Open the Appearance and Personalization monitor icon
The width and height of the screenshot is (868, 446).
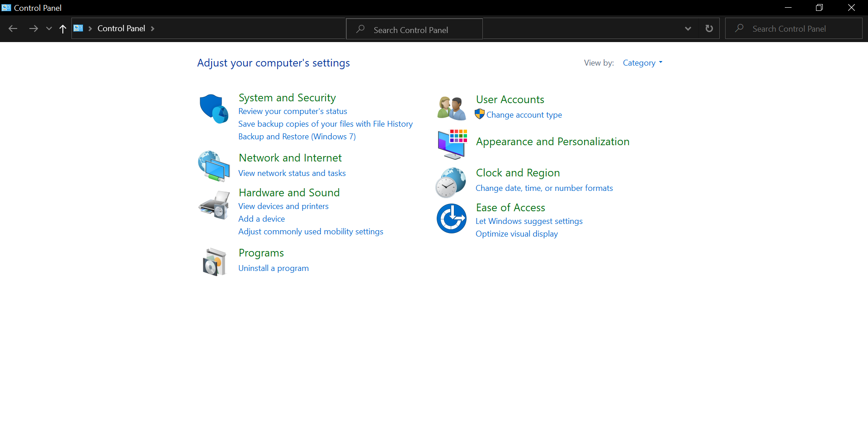click(x=452, y=144)
